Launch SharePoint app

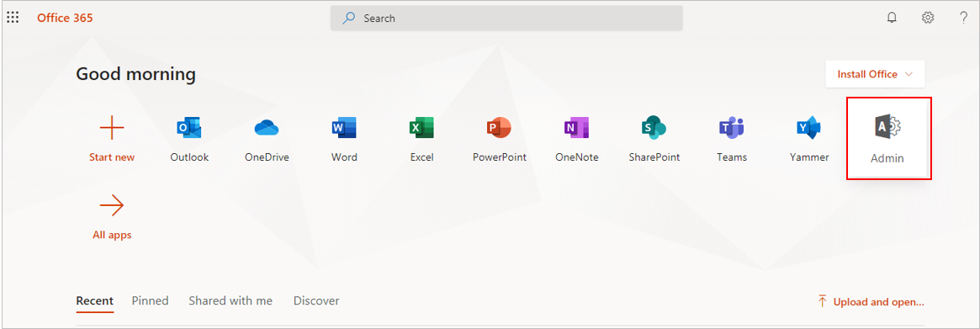[x=654, y=139]
